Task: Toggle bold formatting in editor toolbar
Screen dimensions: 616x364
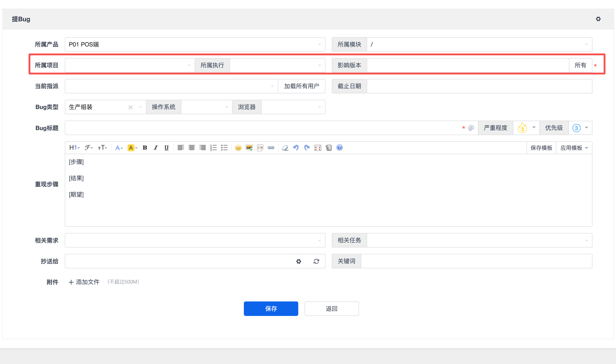Action: coord(145,148)
